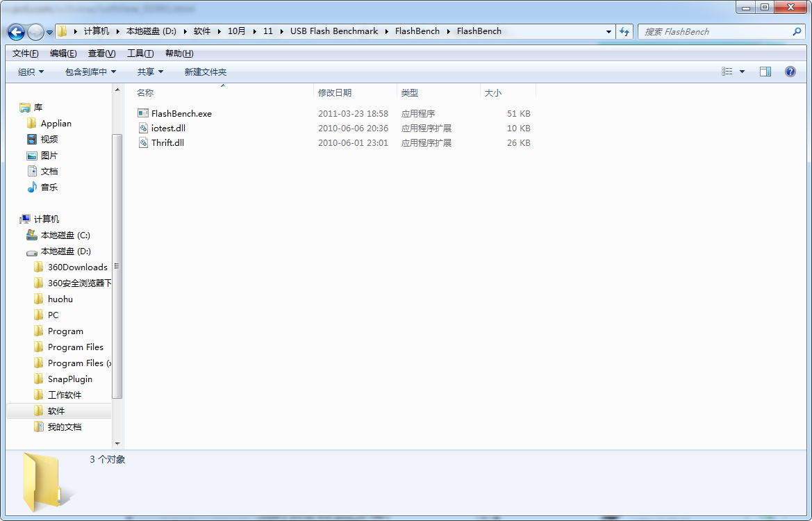The image size is (812, 521).
Task: Open the 文件(F) menu
Action: 26,53
